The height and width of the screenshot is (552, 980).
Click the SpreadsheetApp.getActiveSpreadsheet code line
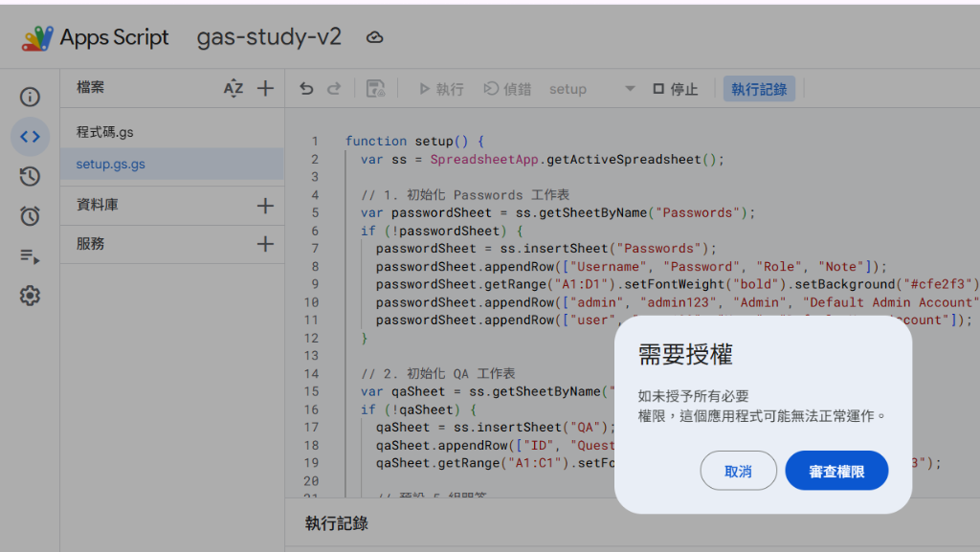click(542, 159)
